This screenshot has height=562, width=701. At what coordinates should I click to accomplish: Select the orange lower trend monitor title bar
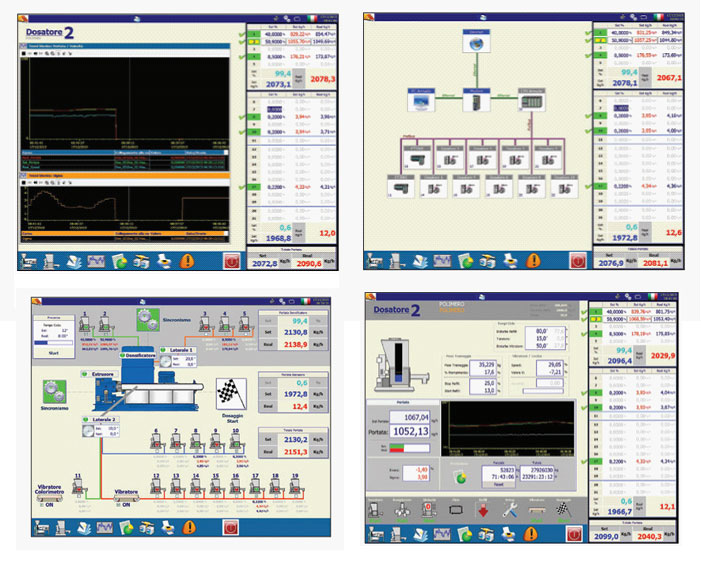point(124,173)
